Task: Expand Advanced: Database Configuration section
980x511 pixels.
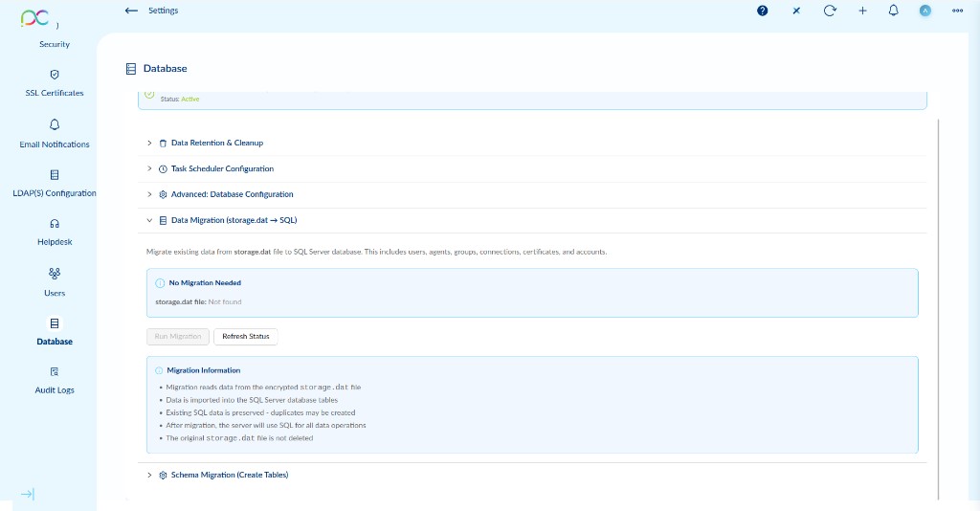Action: [232, 194]
